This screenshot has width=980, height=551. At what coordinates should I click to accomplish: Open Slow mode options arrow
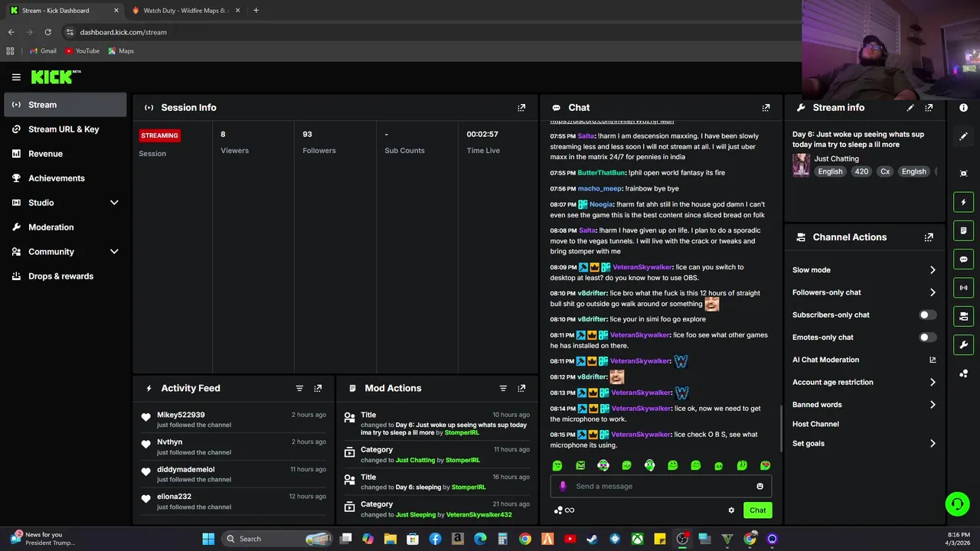[x=933, y=270]
